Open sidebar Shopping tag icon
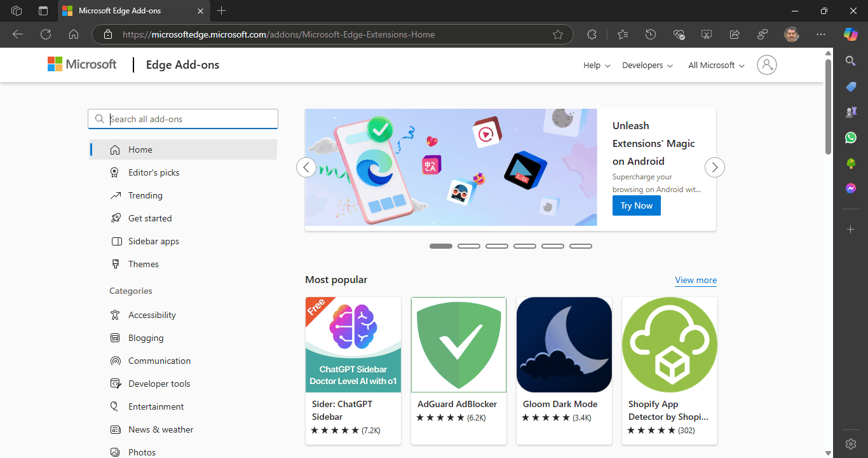The width and height of the screenshot is (868, 458). pos(851,87)
